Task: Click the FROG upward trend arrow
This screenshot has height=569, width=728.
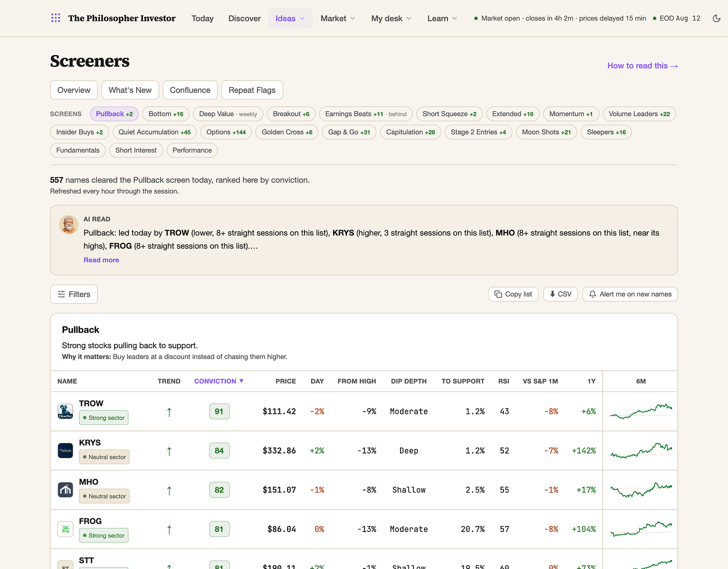Action: (x=169, y=529)
